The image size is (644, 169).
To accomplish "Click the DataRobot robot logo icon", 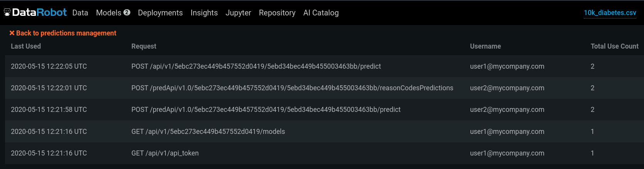I will (x=7, y=13).
